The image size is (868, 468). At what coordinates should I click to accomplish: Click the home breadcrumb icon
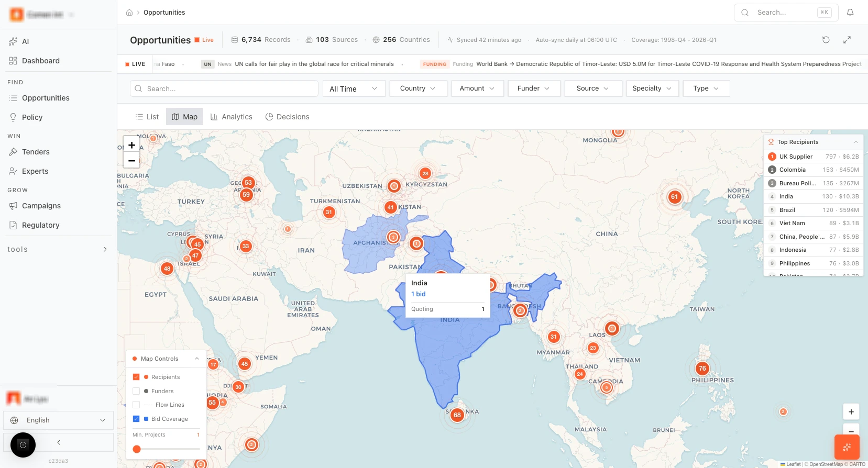129,13
